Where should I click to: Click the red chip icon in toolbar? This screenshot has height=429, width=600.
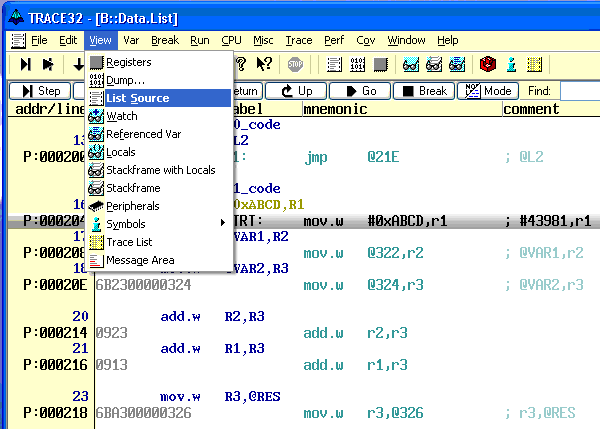click(487, 64)
